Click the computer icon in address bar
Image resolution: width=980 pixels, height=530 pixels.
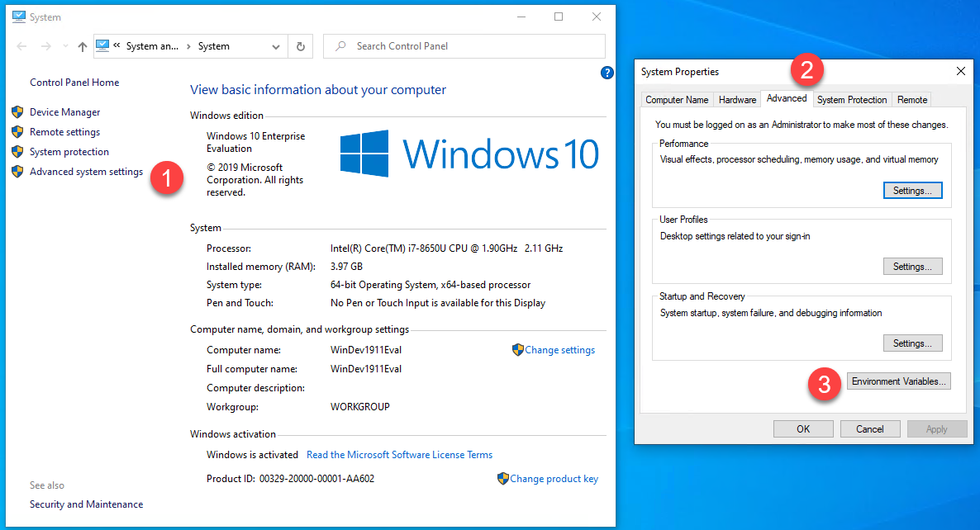coord(102,45)
